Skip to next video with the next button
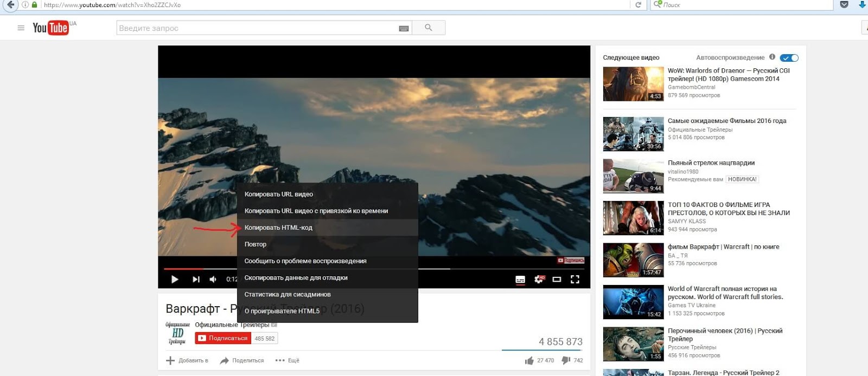 point(196,280)
